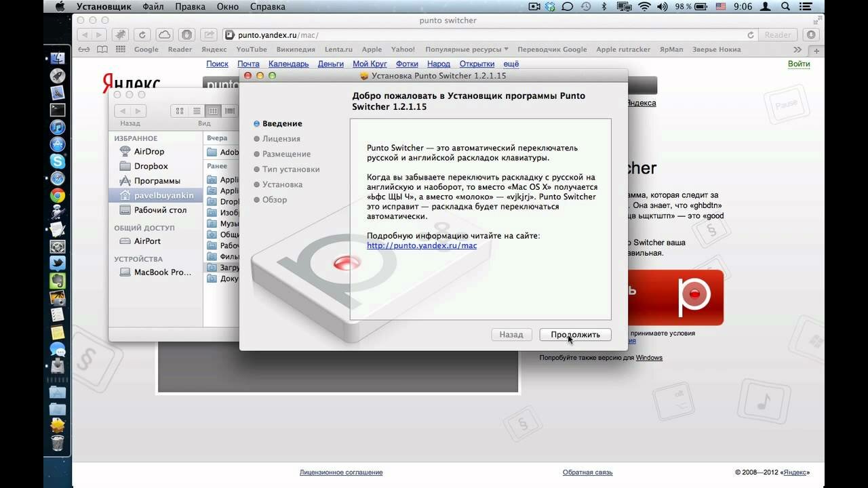Click the Safari Reload toolbar button
The width and height of the screenshot is (868, 488).
(142, 35)
